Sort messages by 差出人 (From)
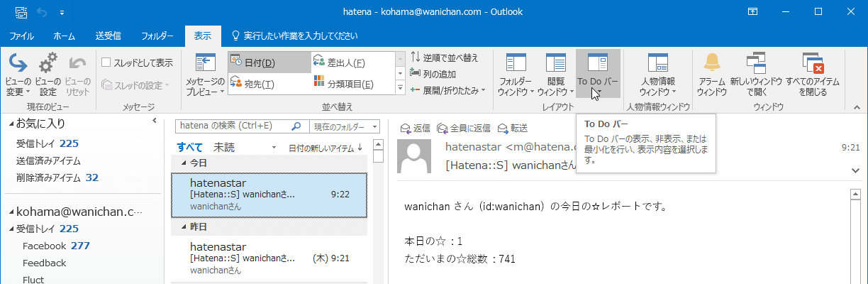The width and height of the screenshot is (868, 284). 352,63
